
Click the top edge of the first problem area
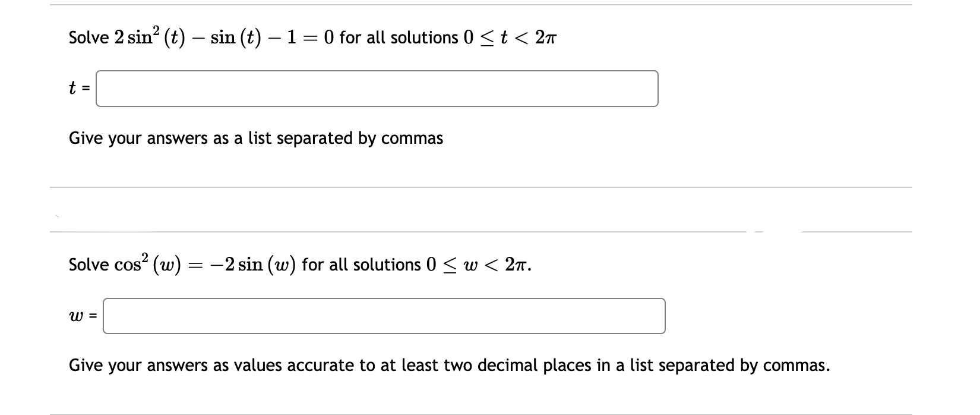click(x=475, y=5)
